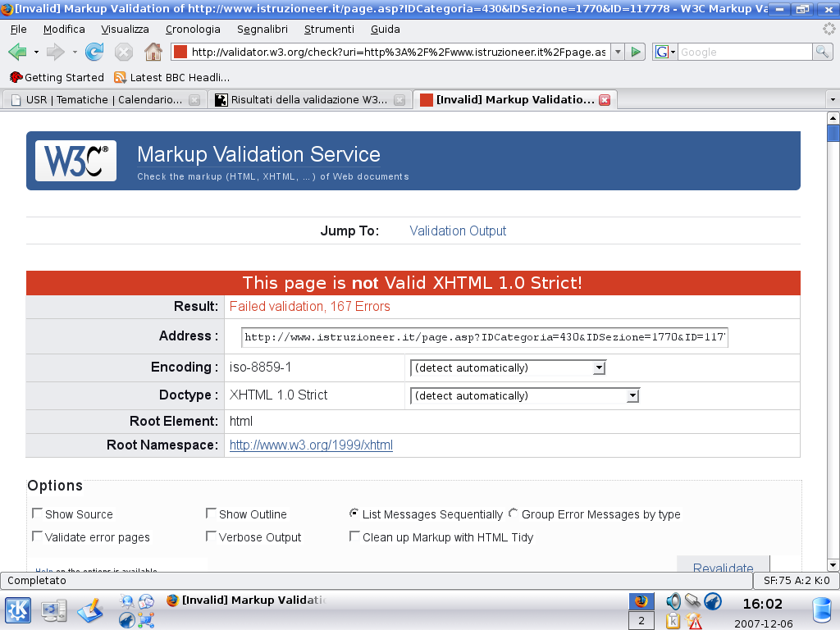Enable Clean up Markup with HTML Tidy
The image size is (840, 630).
[354, 536]
